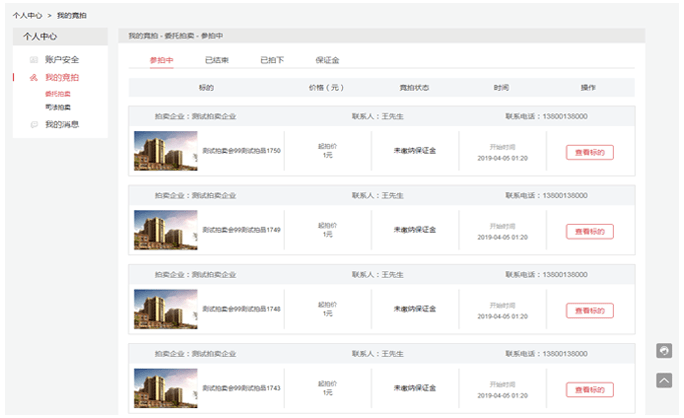Click the speech bubble icon beside 我的消息

[x=34, y=125]
